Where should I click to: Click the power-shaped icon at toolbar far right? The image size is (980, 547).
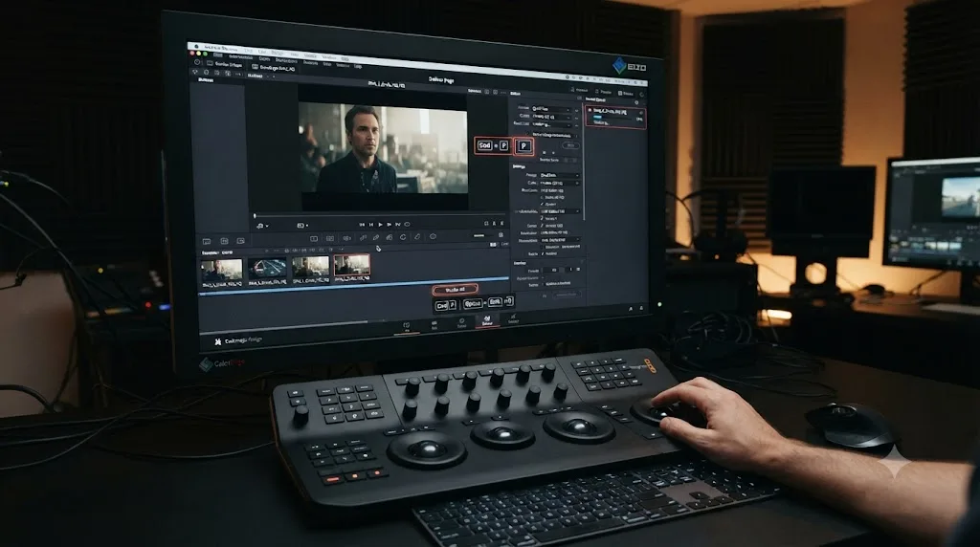coord(642,95)
